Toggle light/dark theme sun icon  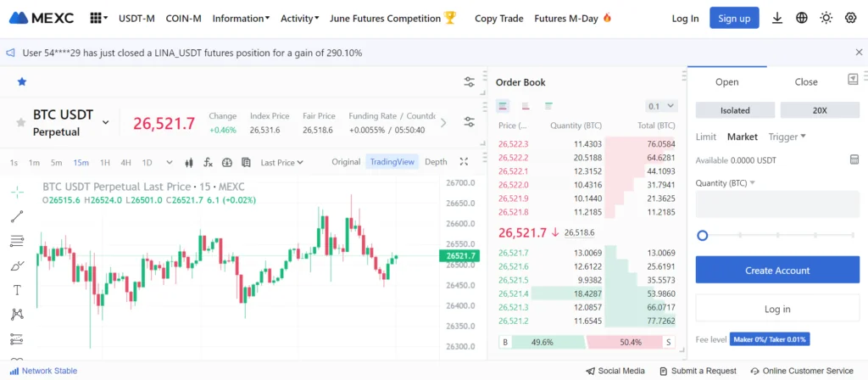826,19
